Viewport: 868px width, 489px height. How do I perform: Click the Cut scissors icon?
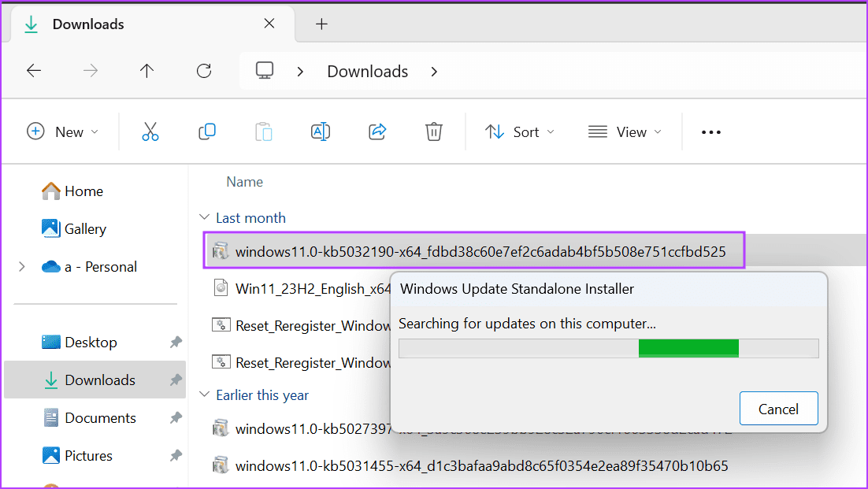click(150, 132)
